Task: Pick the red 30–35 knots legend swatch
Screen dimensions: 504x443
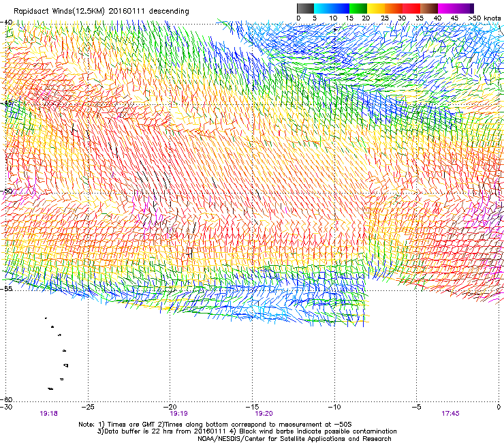Action: 411,8
